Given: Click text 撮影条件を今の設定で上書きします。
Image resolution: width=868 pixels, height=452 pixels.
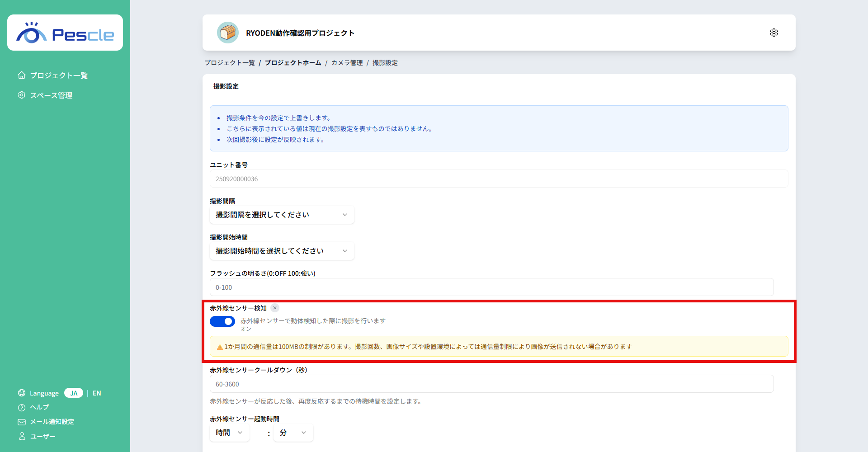Looking at the screenshot, I should click(278, 118).
